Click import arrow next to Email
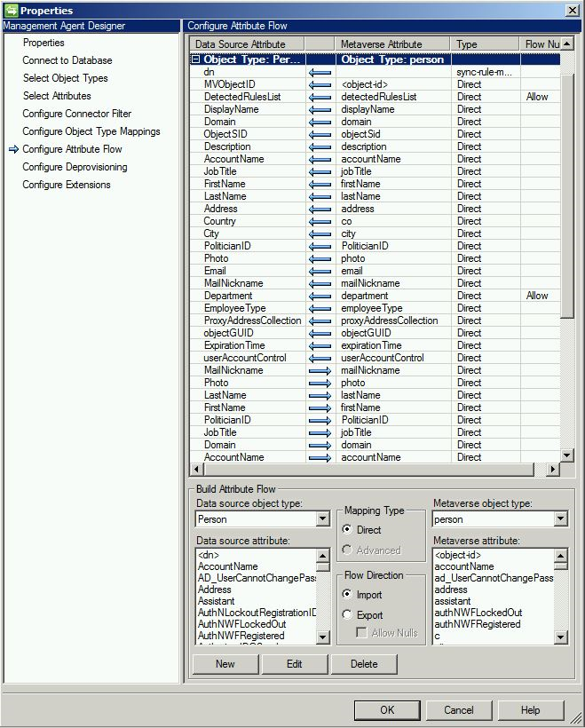Screen dimensions: 585x728 coord(320,272)
